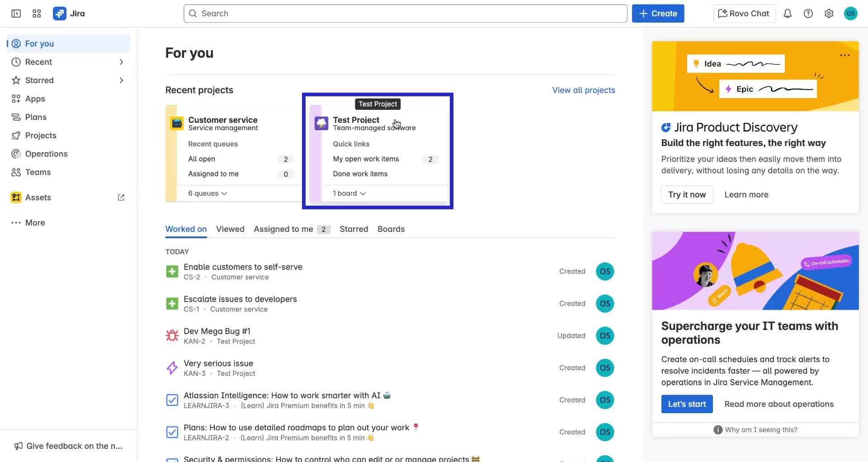The image size is (868, 462).
Task: Switch to the Viewed tab
Action: pyautogui.click(x=230, y=229)
